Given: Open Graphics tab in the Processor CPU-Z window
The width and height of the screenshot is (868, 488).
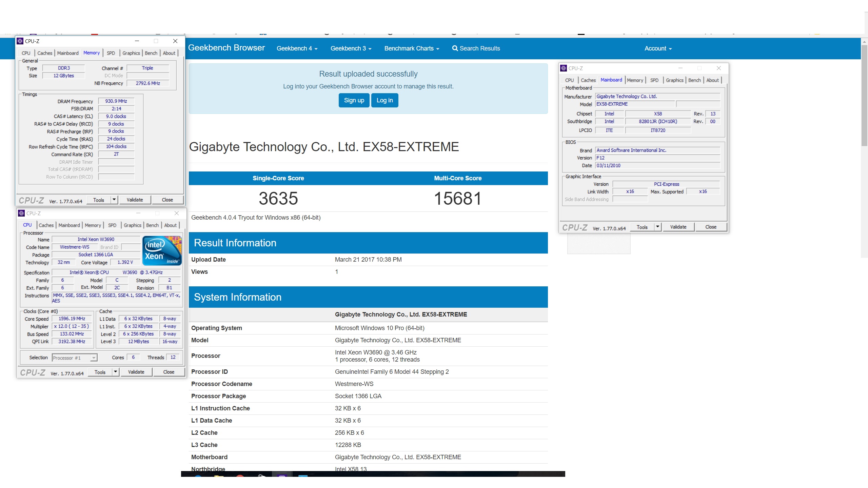Looking at the screenshot, I should (x=132, y=225).
